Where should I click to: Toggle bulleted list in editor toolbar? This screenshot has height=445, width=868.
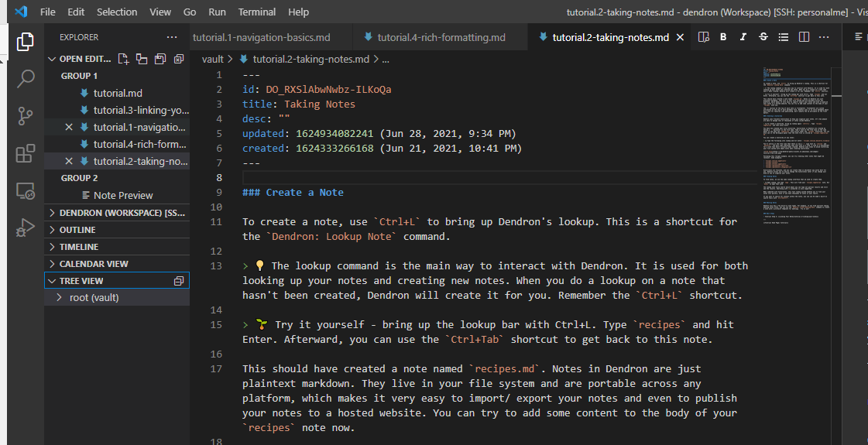pos(784,37)
